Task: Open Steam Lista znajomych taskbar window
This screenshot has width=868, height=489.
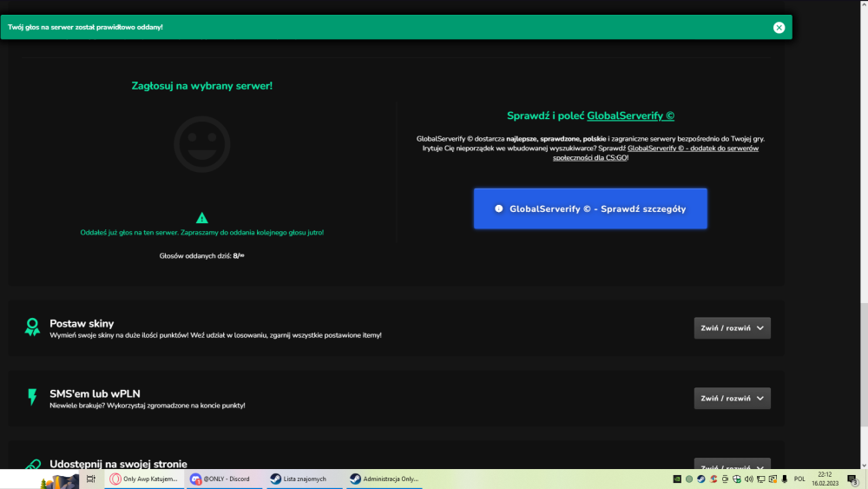Action: 303,479
